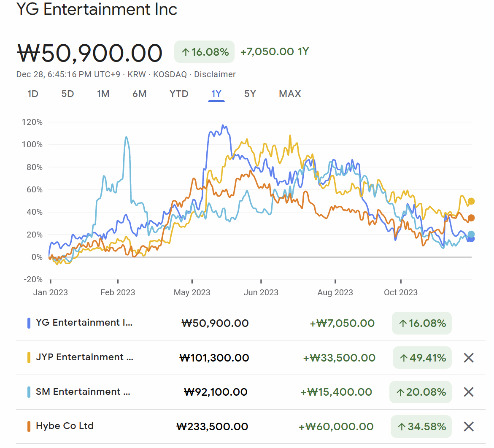Switch to the 5D time range
This screenshot has width=494, height=448.
click(x=67, y=94)
